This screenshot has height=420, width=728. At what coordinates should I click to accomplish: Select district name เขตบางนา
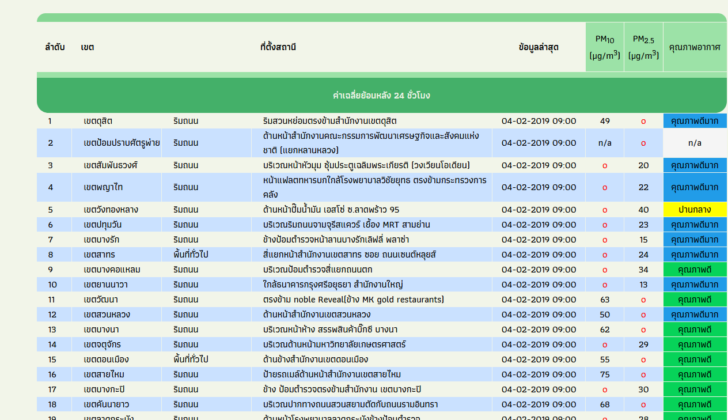point(101,330)
